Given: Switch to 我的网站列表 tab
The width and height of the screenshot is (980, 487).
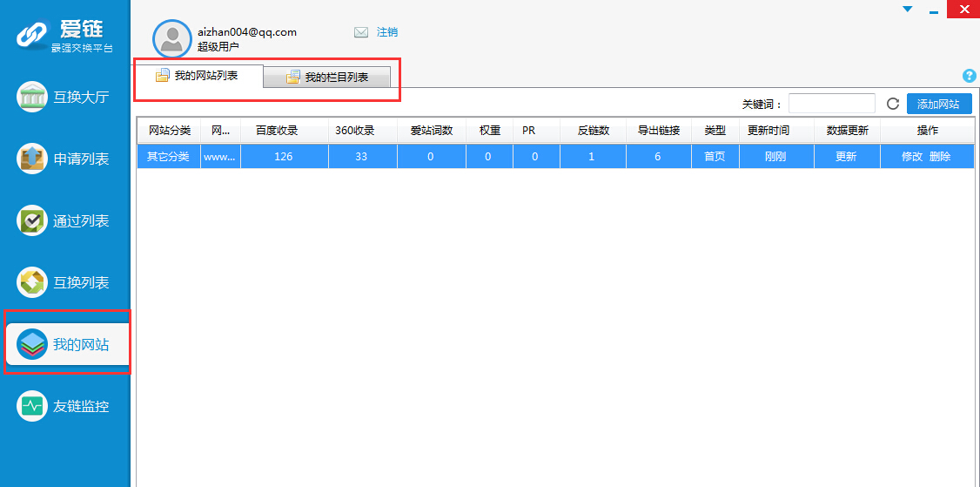Looking at the screenshot, I should coord(199,76).
